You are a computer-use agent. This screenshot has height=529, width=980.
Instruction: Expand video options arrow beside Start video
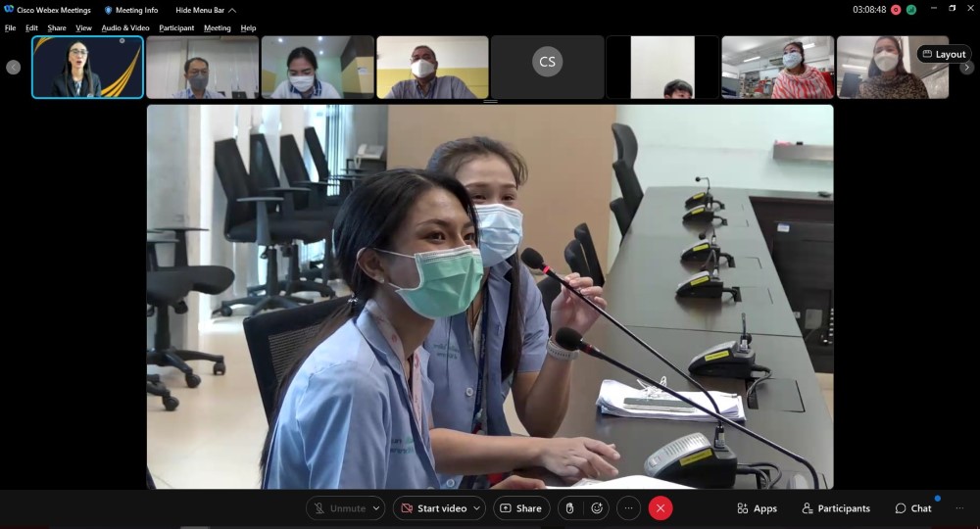(x=477, y=508)
